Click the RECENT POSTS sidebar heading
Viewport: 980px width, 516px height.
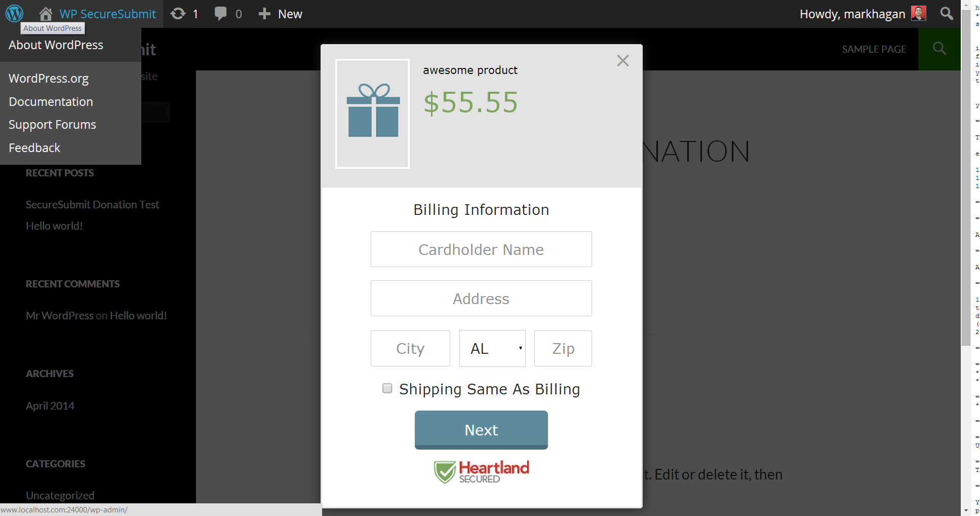[x=60, y=173]
